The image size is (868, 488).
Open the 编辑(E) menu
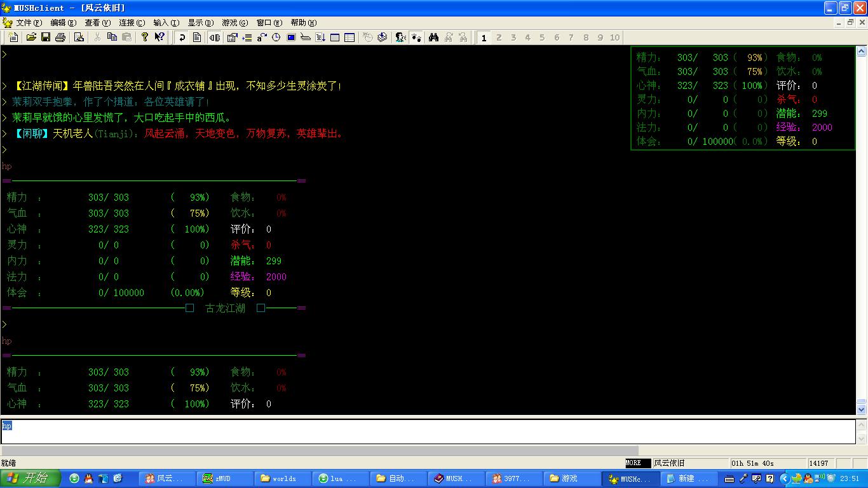coord(63,23)
